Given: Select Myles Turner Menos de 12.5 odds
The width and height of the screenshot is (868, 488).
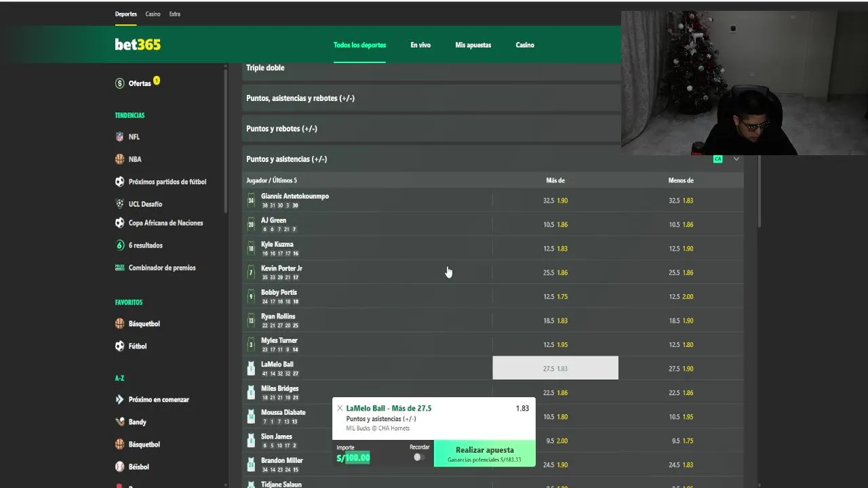Looking at the screenshot, I should (x=681, y=345).
